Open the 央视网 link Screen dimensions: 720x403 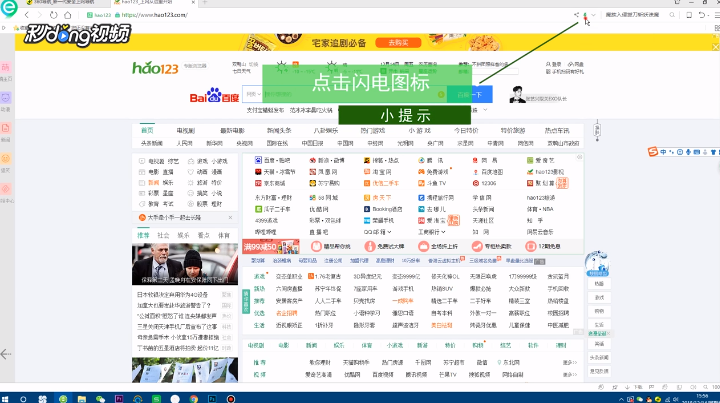pyautogui.click(x=244, y=143)
